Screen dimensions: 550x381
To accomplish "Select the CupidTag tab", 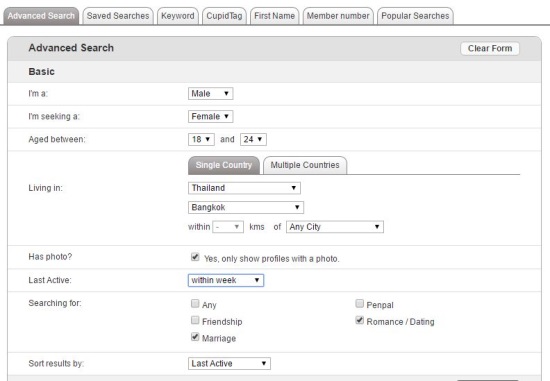I will (224, 16).
